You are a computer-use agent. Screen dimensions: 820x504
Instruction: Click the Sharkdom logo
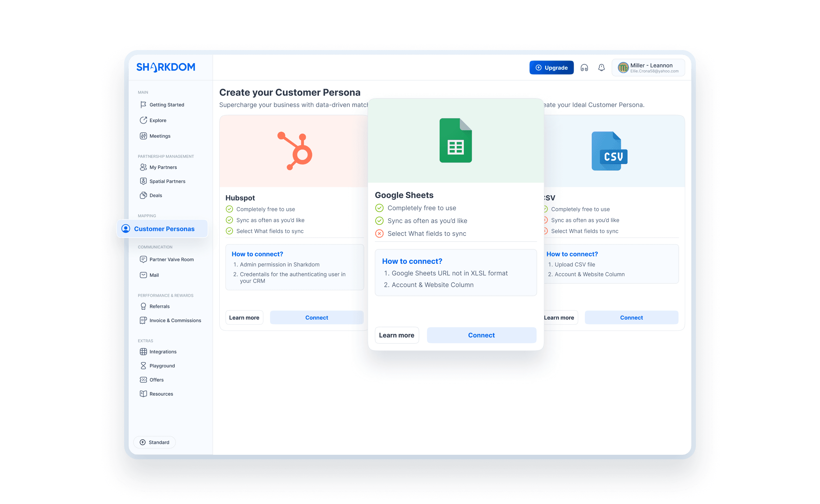click(x=166, y=67)
